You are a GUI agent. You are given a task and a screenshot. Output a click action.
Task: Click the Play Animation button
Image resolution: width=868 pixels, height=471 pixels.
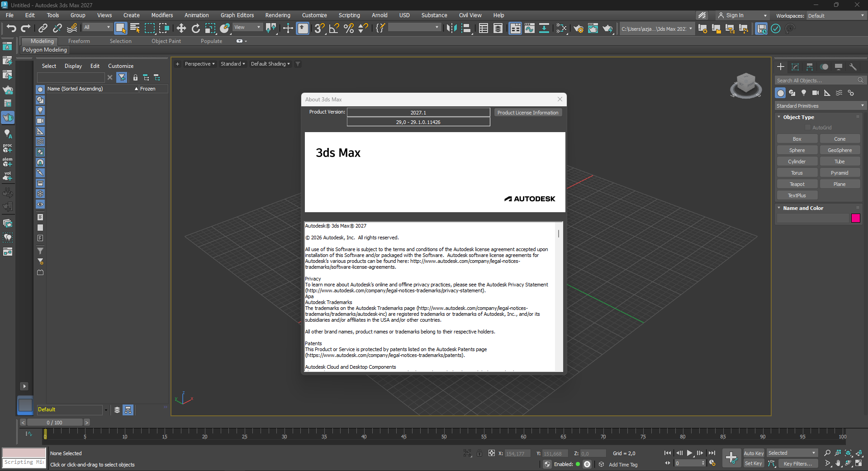coord(689,453)
